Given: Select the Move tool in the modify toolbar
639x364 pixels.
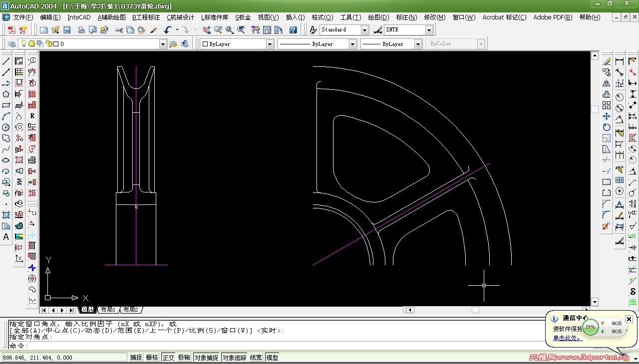Looking at the screenshot, I should click(x=607, y=116).
